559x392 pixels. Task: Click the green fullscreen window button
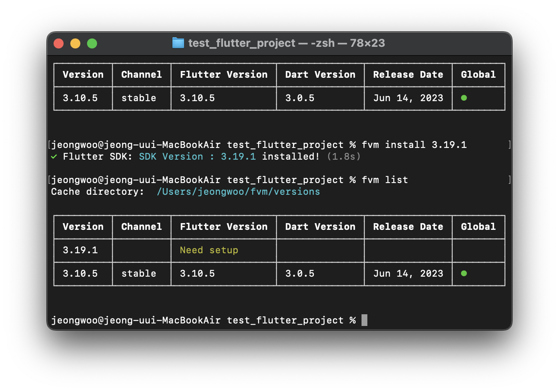click(92, 43)
